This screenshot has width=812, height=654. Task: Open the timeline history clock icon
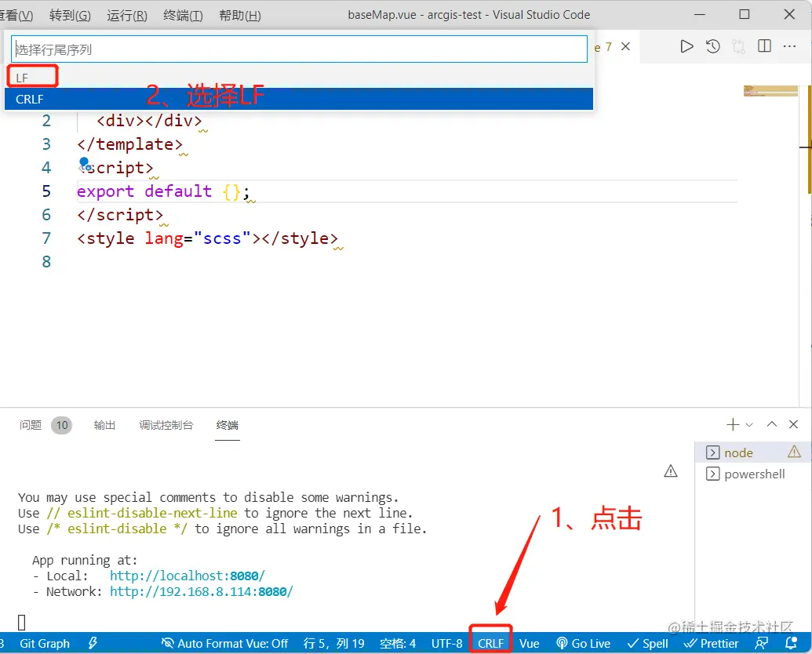[x=713, y=46]
